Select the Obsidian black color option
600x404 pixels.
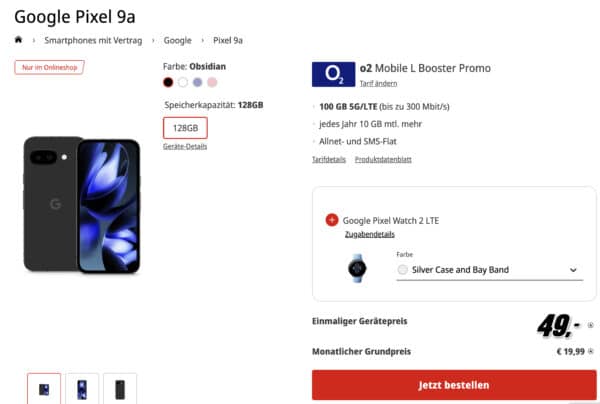point(168,82)
